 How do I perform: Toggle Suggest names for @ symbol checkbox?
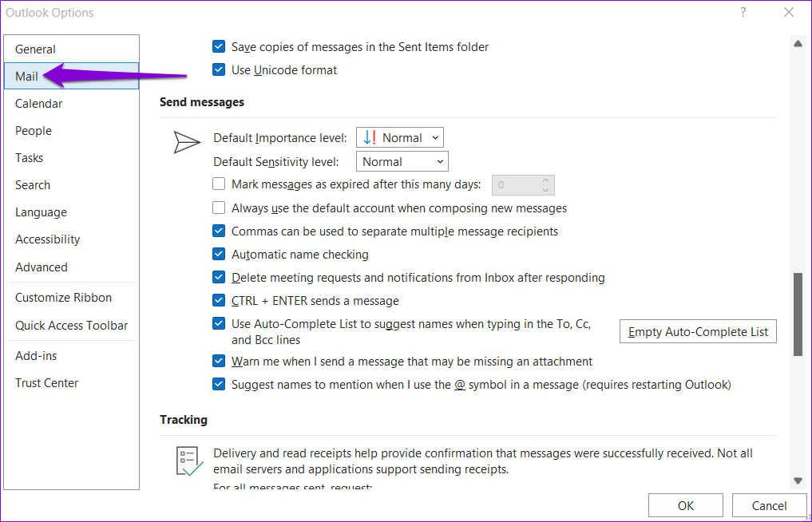tap(219, 384)
